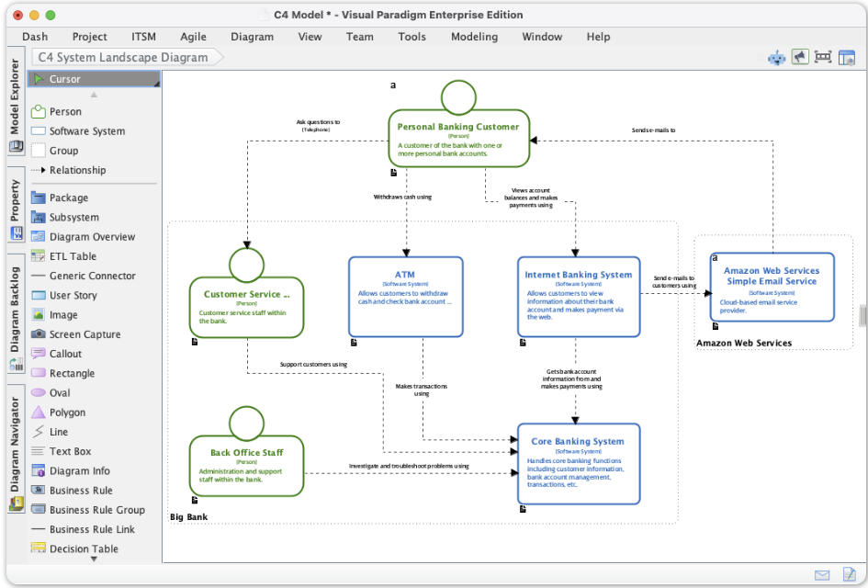Open the Diagram menu
Image resolution: width=868 pixels, height=588 pixels.
[x=252, y=37]
